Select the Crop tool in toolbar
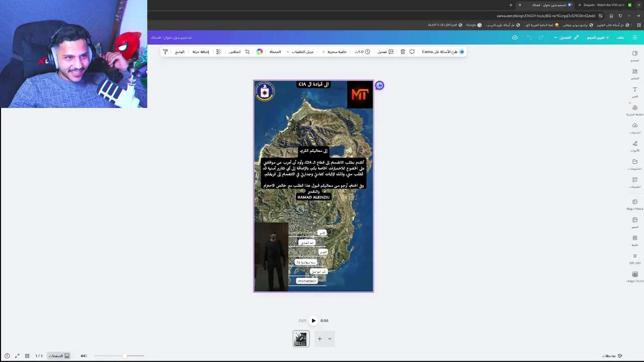Screen dimensions: 644x362 tap(248, 52)
